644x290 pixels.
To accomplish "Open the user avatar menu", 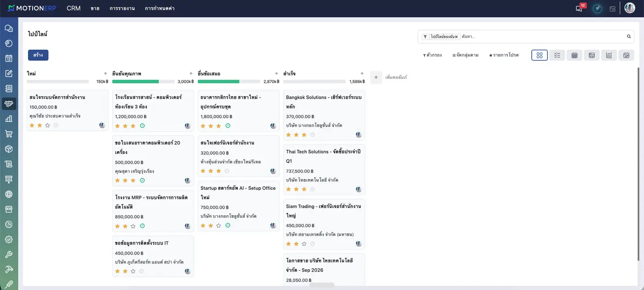I will pyautogui.click(x=630, y=8).
